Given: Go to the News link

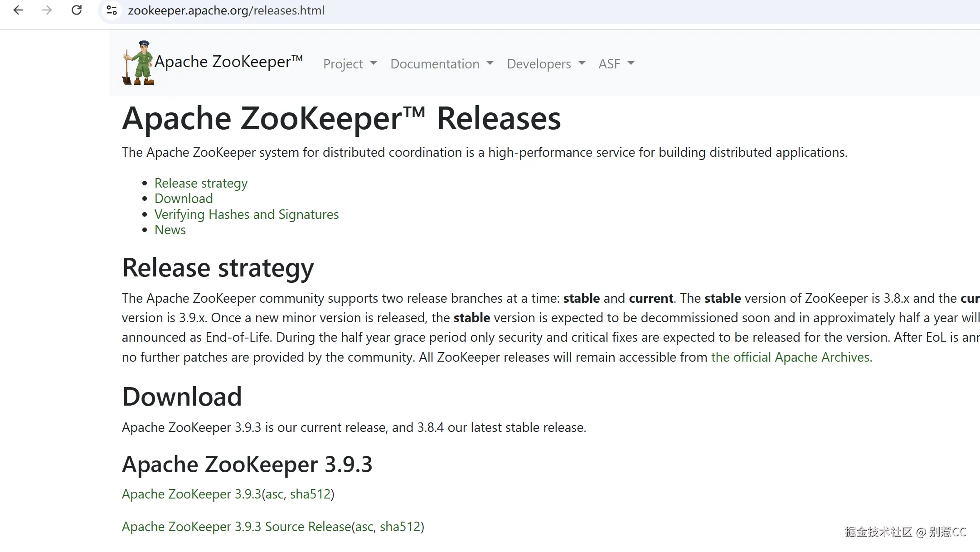Looking at the screenshot, I should pyautogui.click(x=170, y=230).
